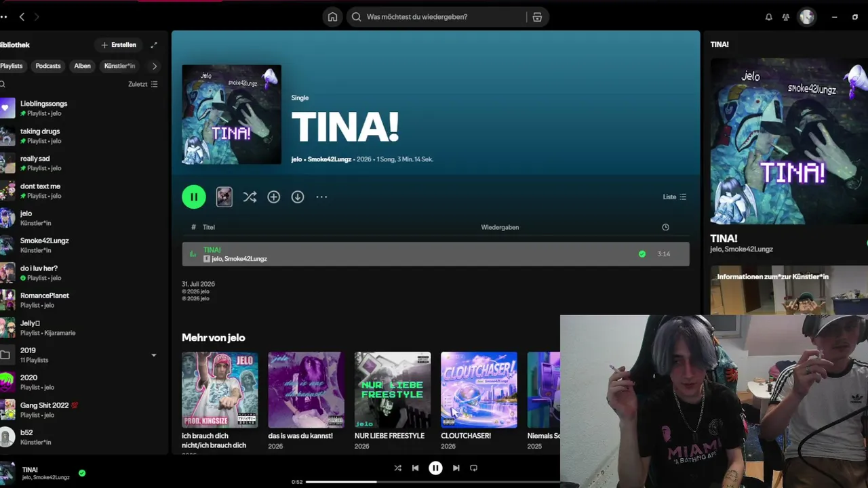Viewport: 868px width, 488px height.
Task: Click the duration clock column icon
Action: click(665, 227)
